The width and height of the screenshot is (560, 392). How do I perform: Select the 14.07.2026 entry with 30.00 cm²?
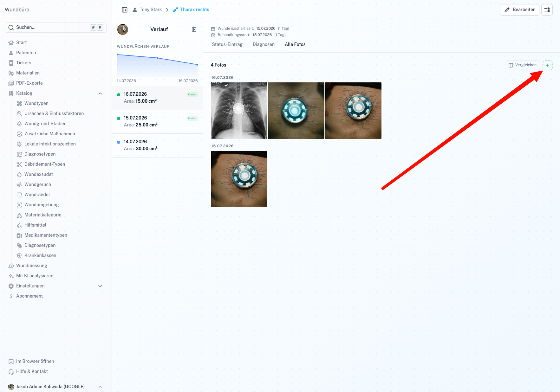(157, 145)
